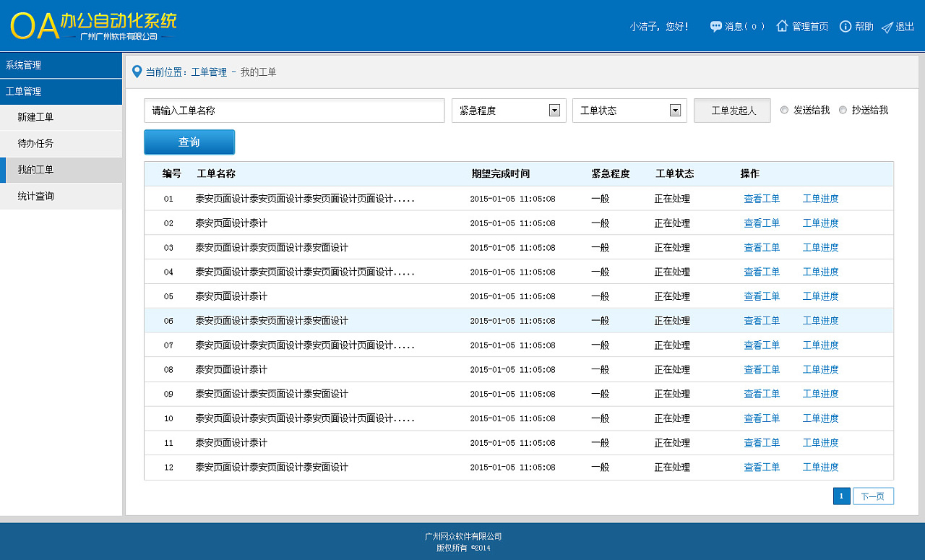This screenshot has width=925, height=560.
Task: Click the 工单发起人 selector
Action: point(732,110)
